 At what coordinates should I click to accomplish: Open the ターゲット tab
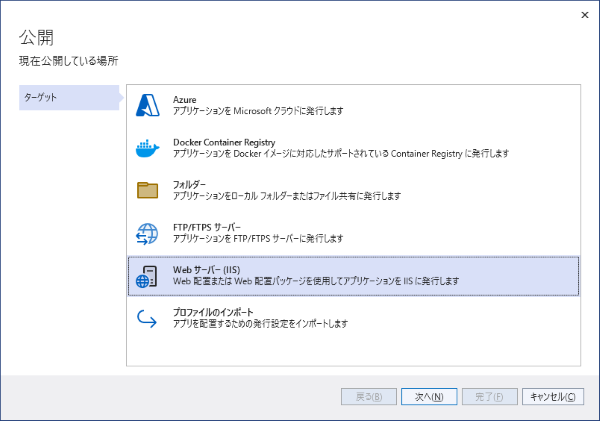click(x=69, y=98)
